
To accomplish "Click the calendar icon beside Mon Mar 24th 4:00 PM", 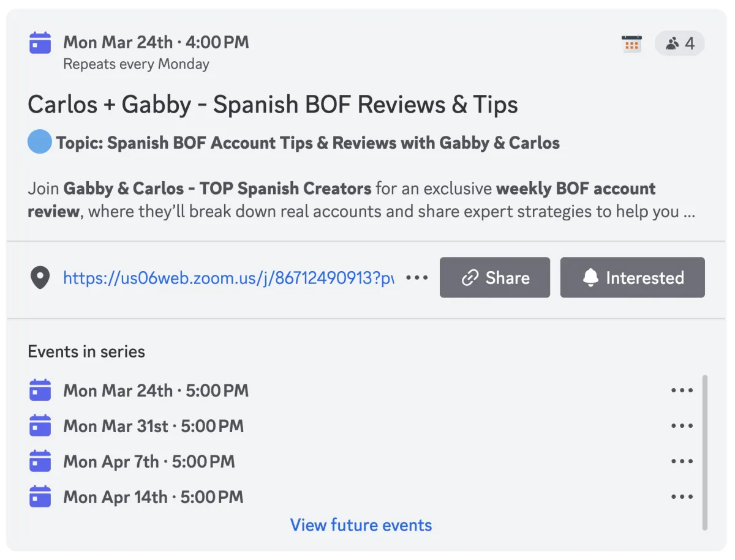I will pos(40,43).
